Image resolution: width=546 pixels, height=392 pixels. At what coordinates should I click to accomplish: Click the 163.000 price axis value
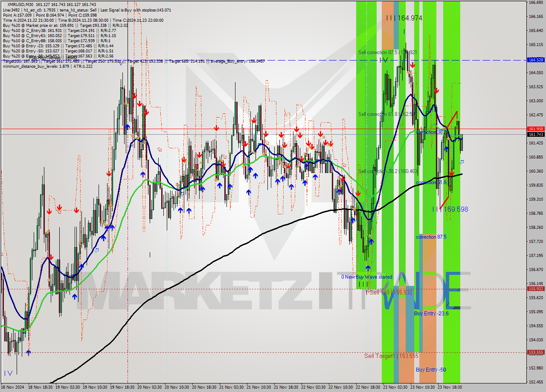(x=536, y=101)
